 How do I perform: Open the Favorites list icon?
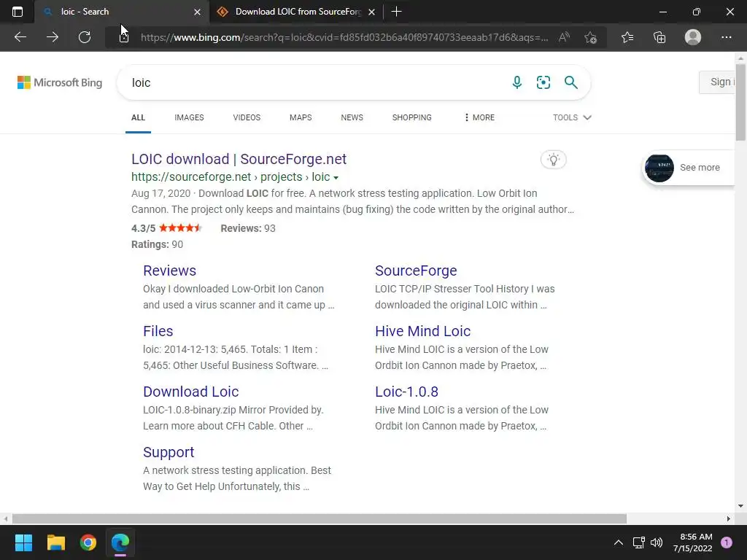[x=627, y=37]
